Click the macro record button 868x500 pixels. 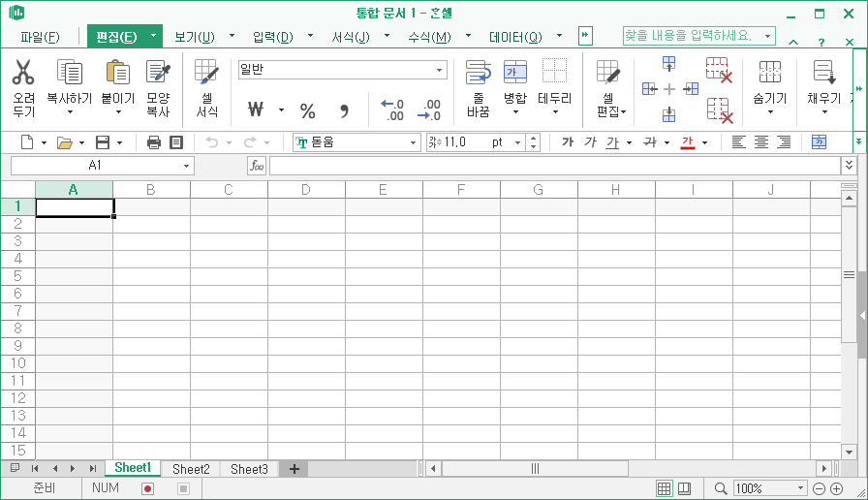click(x=147, y=488)
